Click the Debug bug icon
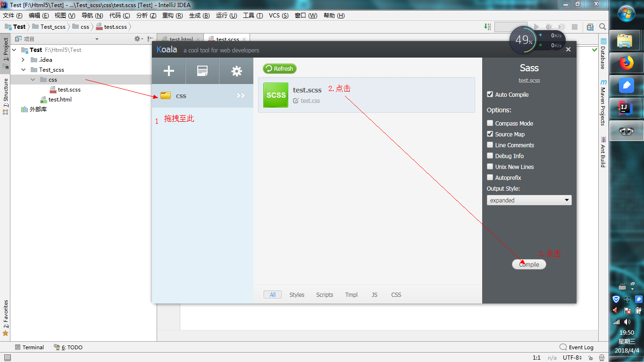Screen dimensions: 644x362 tap(549, 27)
